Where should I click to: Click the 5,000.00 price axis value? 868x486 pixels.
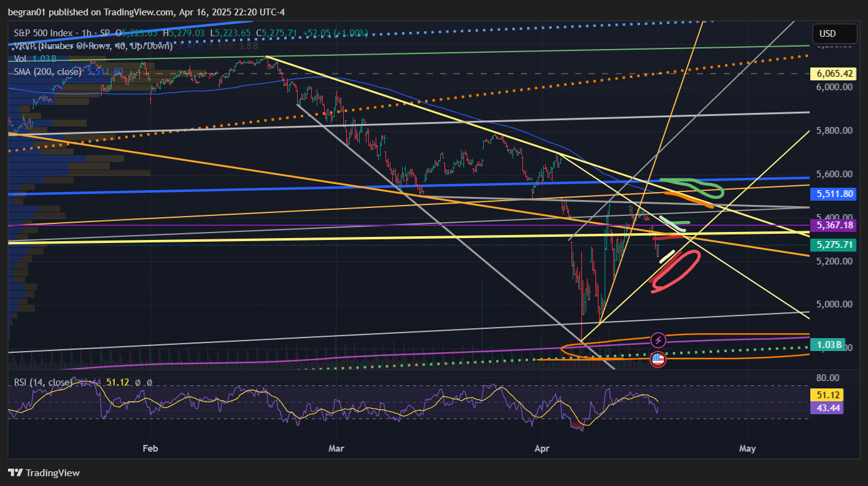[834, 304]
